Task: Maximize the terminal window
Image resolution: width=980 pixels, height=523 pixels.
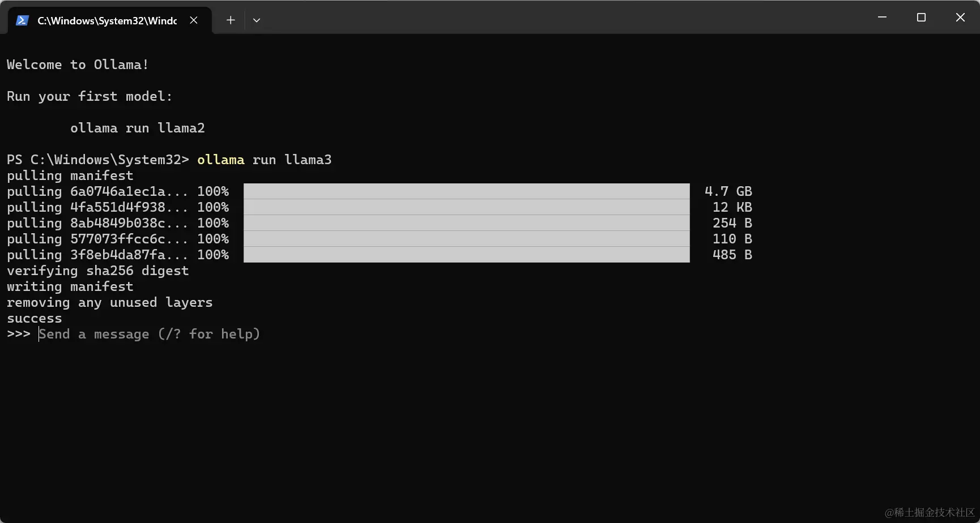Action: pyautogui.click(x=921, y=18)
